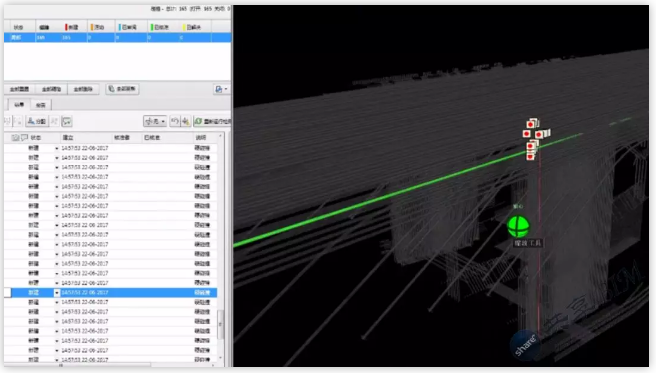Click the first icon in the results toolbar
The width and height of the screenshot is (656, 373).
tap(8, 121)
